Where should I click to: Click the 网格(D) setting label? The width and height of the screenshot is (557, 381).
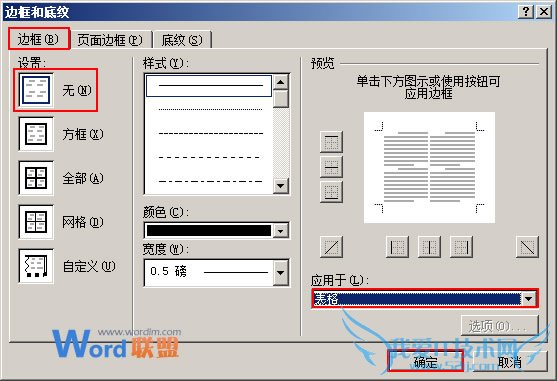pos(83,222)
